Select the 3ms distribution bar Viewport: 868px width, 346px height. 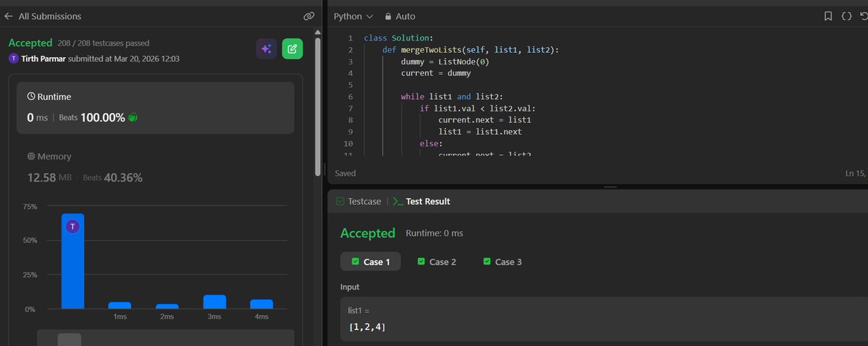(x=215, y=302)
